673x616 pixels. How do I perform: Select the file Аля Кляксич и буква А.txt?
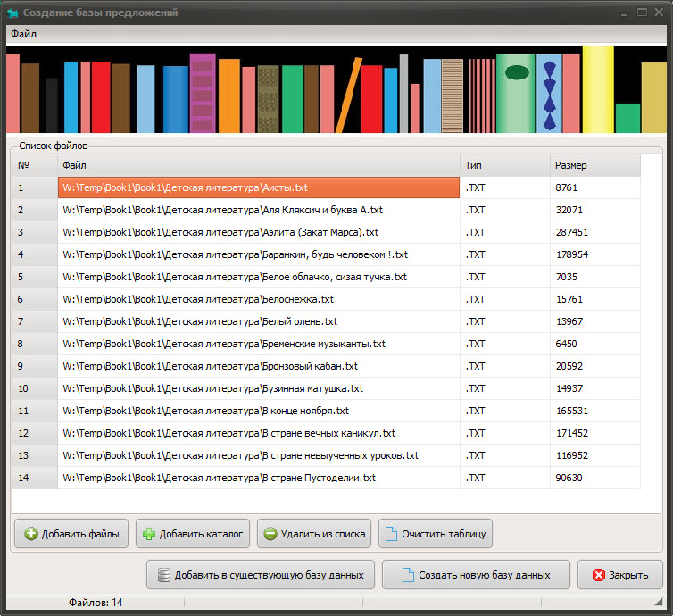click(259, 210)
